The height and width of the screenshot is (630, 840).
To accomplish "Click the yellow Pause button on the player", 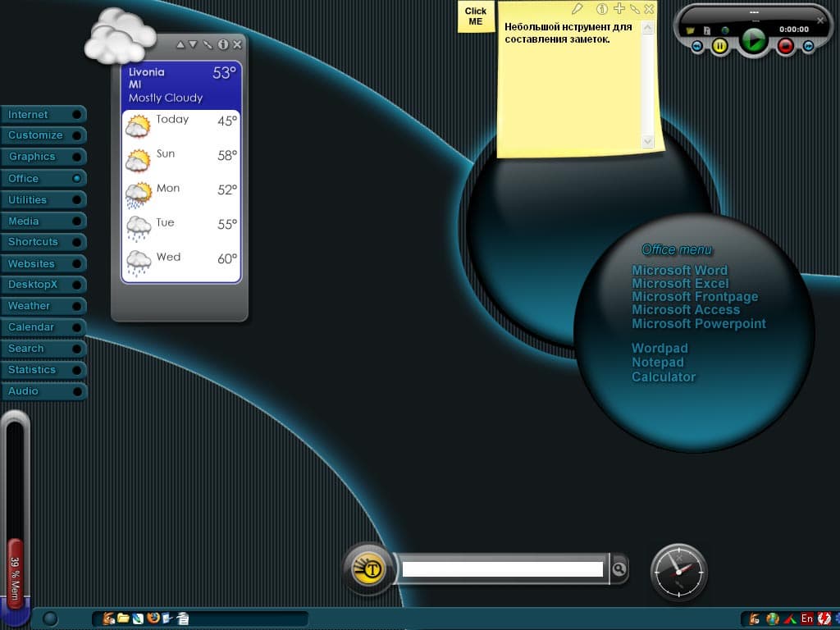I will tap(719, 47).
